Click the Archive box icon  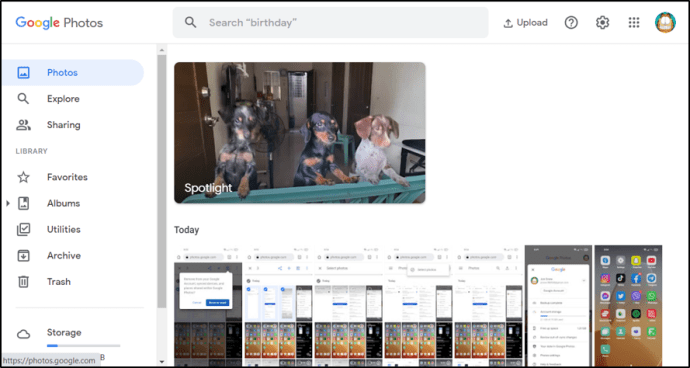(23, 256)
